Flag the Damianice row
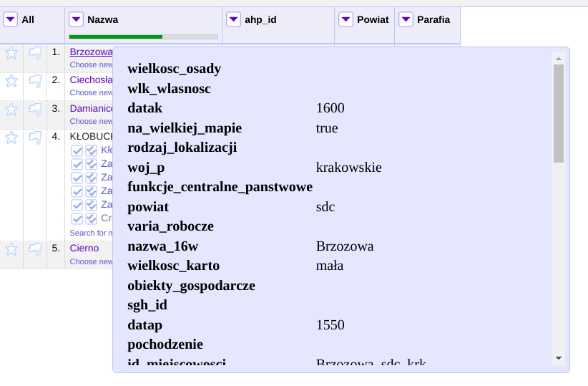 (35, 110)
